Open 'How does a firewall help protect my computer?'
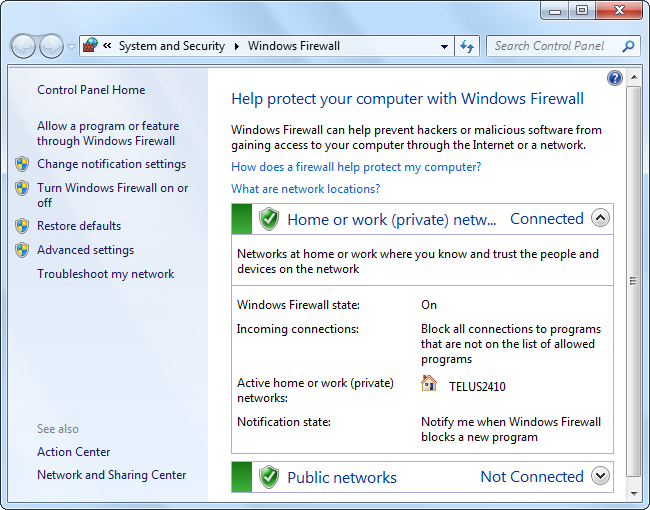The height and width of the screenshot is (510, 650). [356, 167]
